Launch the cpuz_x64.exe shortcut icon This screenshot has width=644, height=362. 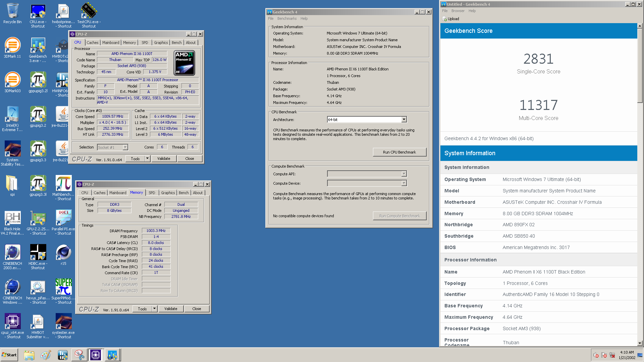(x=12, y=326)
